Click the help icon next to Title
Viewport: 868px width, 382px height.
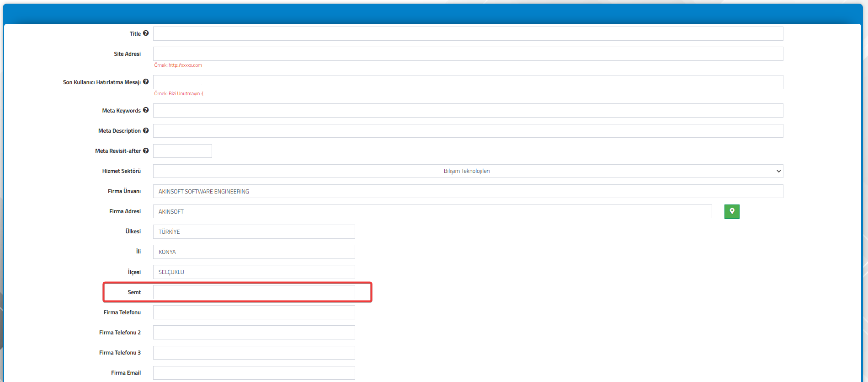[x=146, y=33]
